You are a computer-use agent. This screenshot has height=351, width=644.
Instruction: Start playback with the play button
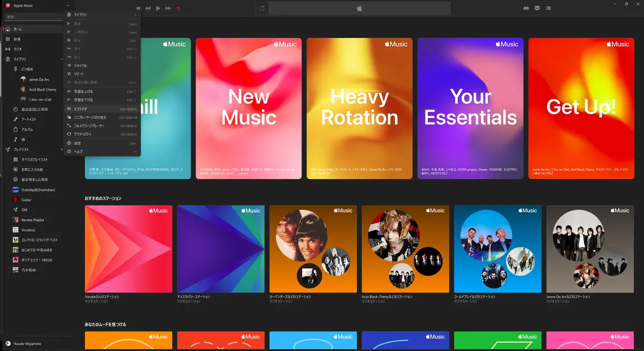point(158,8)
